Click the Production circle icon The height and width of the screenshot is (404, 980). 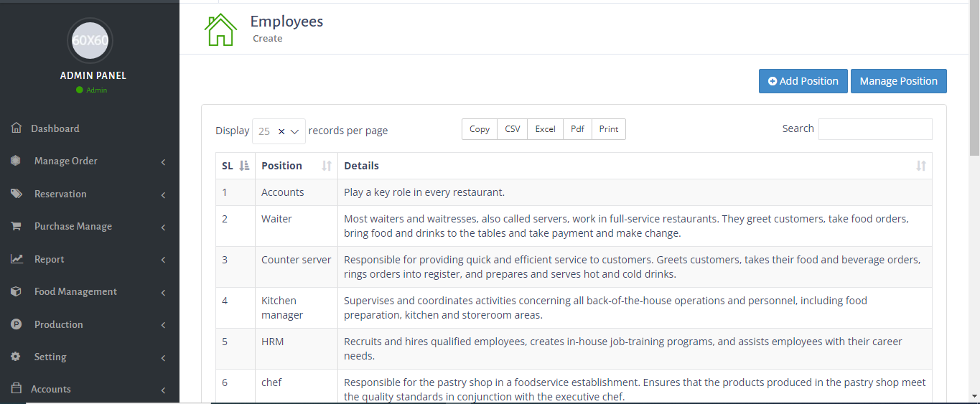click(x=16, y=324)
